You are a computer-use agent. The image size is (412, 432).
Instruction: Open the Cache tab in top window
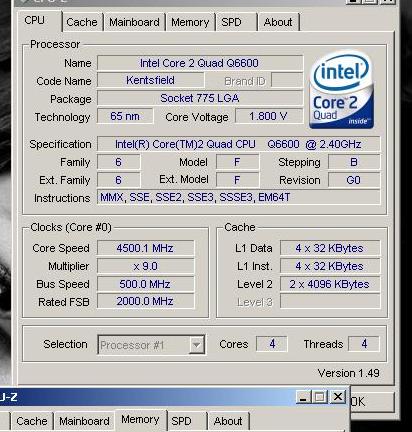pyautogui.click(x=82, y=22)
